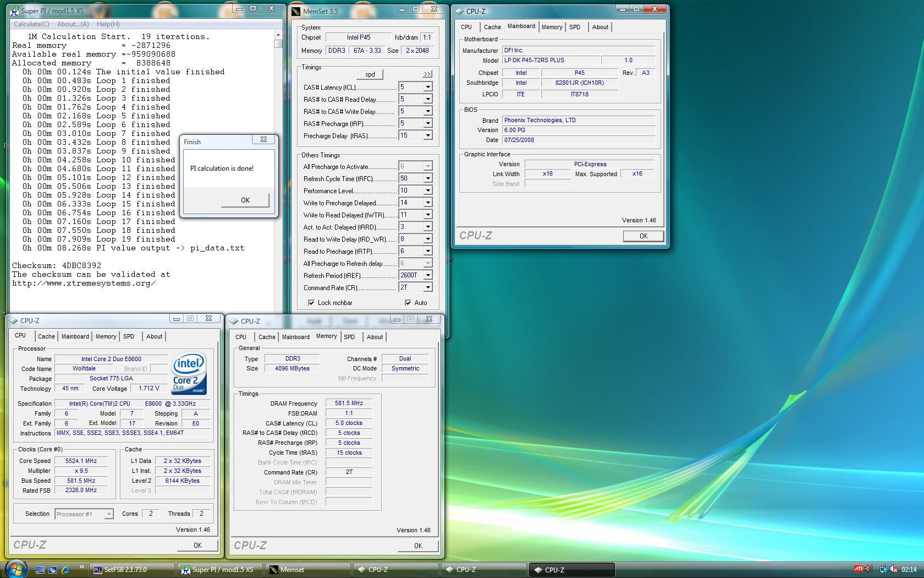Toggle Auto checkbox in MemSet

pos(408,303)
